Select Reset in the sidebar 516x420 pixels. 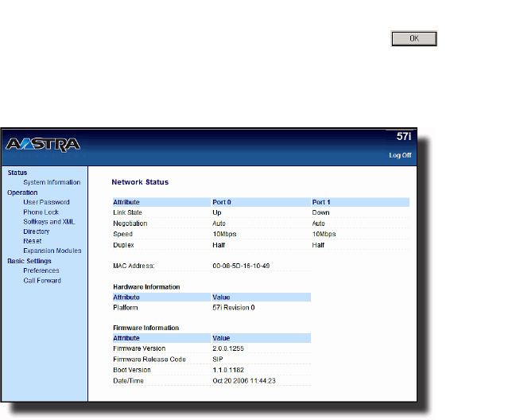33,241
